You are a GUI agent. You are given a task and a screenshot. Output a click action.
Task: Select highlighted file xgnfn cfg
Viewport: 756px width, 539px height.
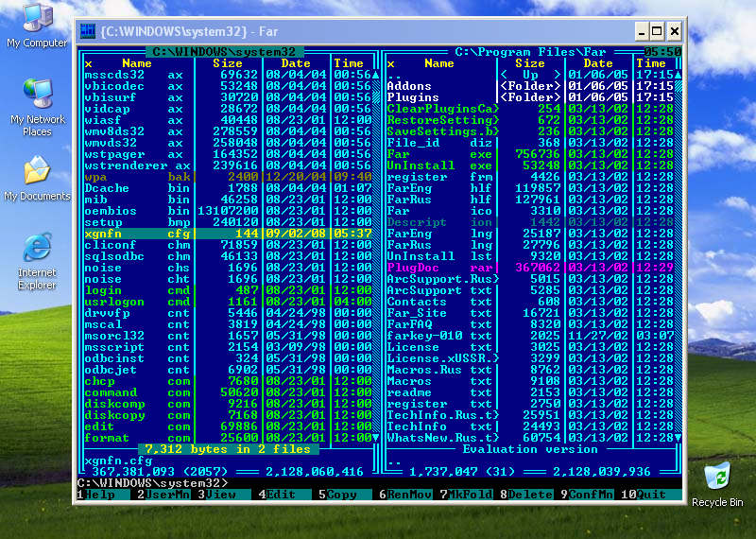pos(228,234)
